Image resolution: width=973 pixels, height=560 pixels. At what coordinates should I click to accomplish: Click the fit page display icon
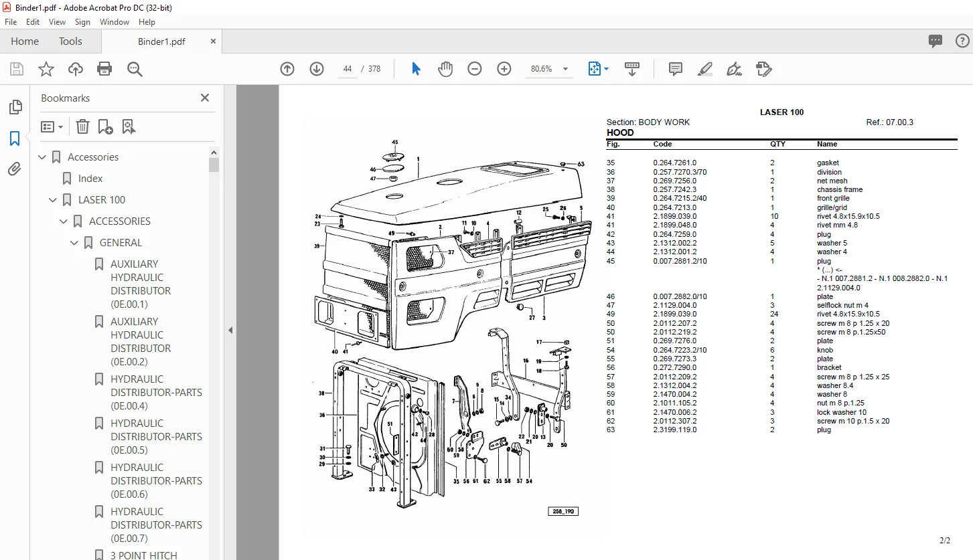pyautogui.click(x=594, y=69)
